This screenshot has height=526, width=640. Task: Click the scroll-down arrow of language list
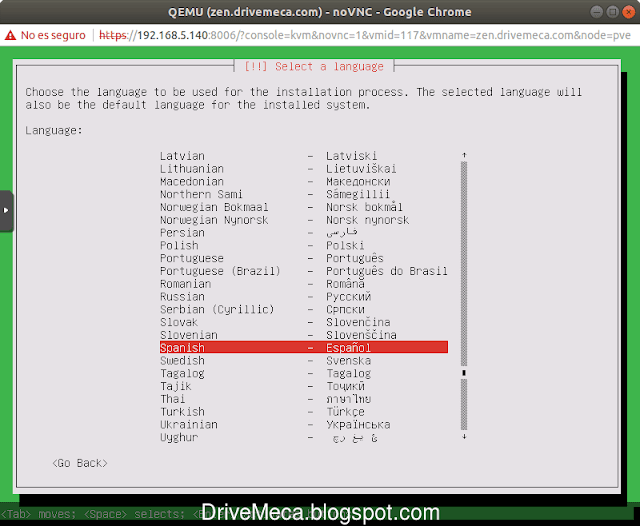pyautogui.click(x=464, y=437)
